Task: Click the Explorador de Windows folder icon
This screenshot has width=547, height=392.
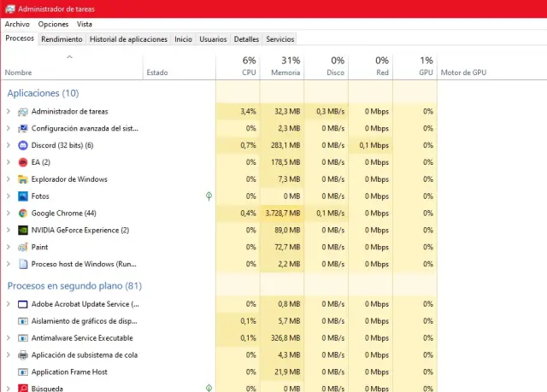Action: pos(23,179)
